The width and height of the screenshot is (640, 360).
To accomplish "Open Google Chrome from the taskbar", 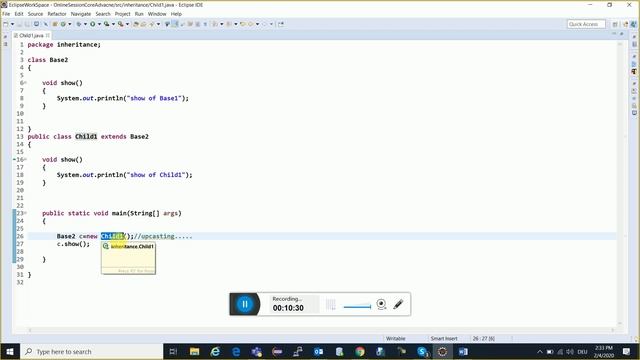I will [360, 351].
